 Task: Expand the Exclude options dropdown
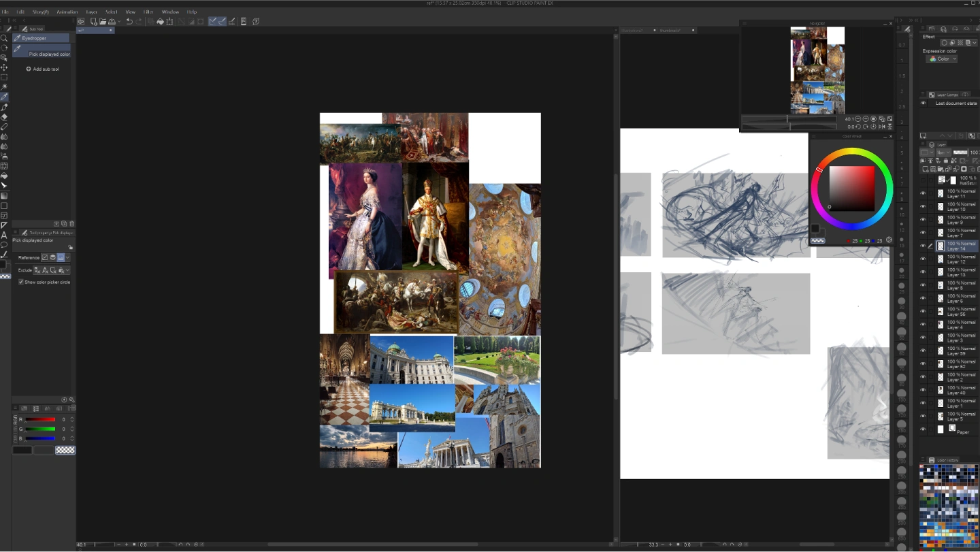tap(68, 270)
